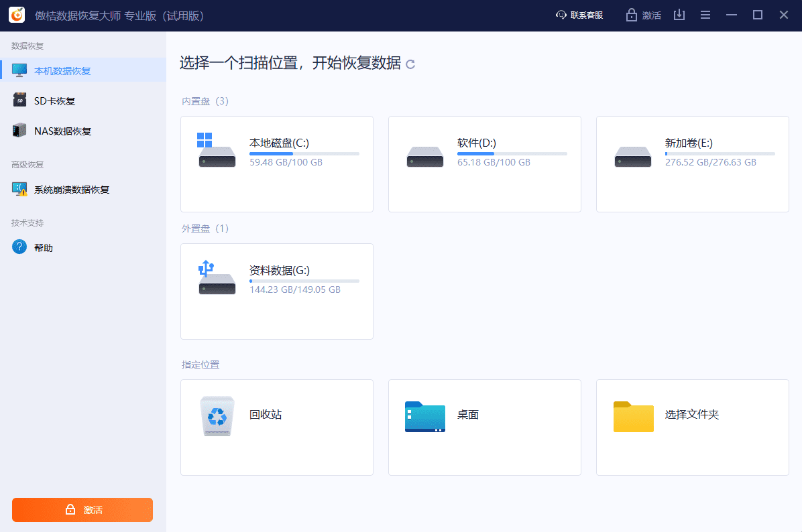Open NAS数据恢复 from the sidebar
The image size is (802, 532).
coord(21,130)
